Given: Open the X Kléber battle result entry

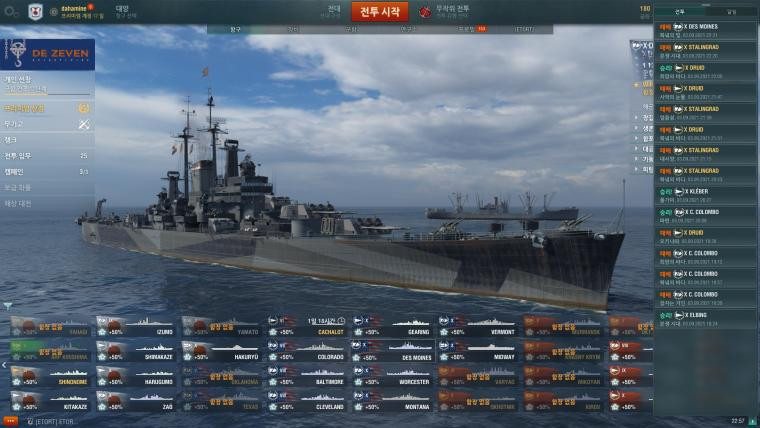Looking at the screenshot, I should pyautogui.click(x=705, y=195).
